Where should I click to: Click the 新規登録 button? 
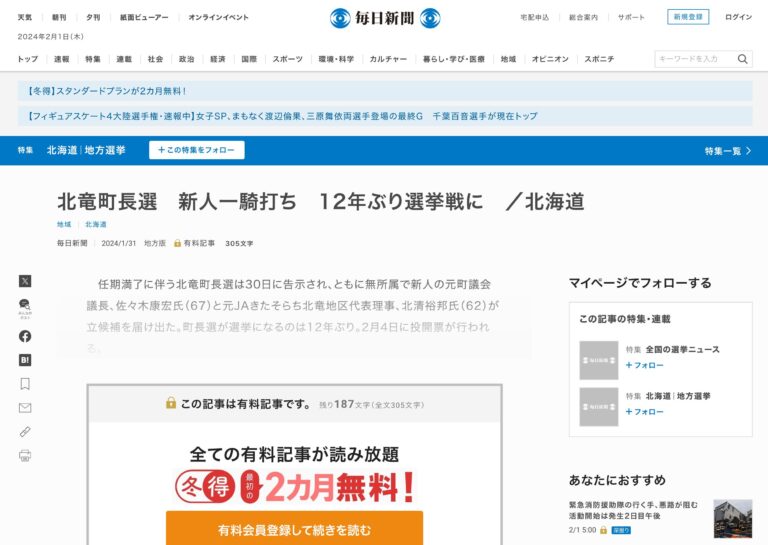pos(687,17)
